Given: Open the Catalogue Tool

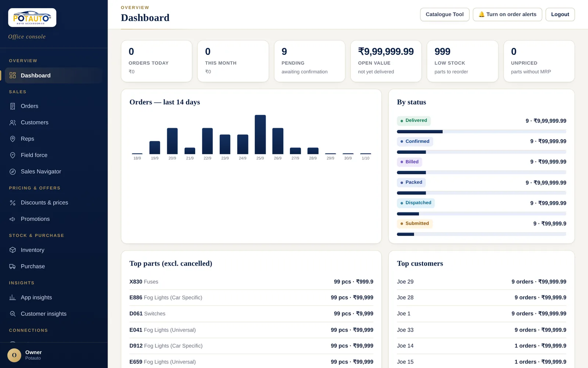Looking at the screenshot, I should coord(445,14).
